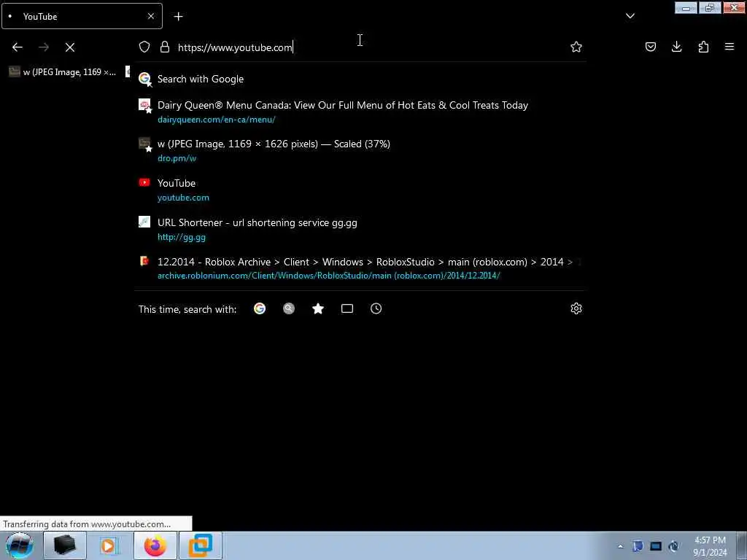Open the VirtualBox taskbar icon

click(201, 545)
